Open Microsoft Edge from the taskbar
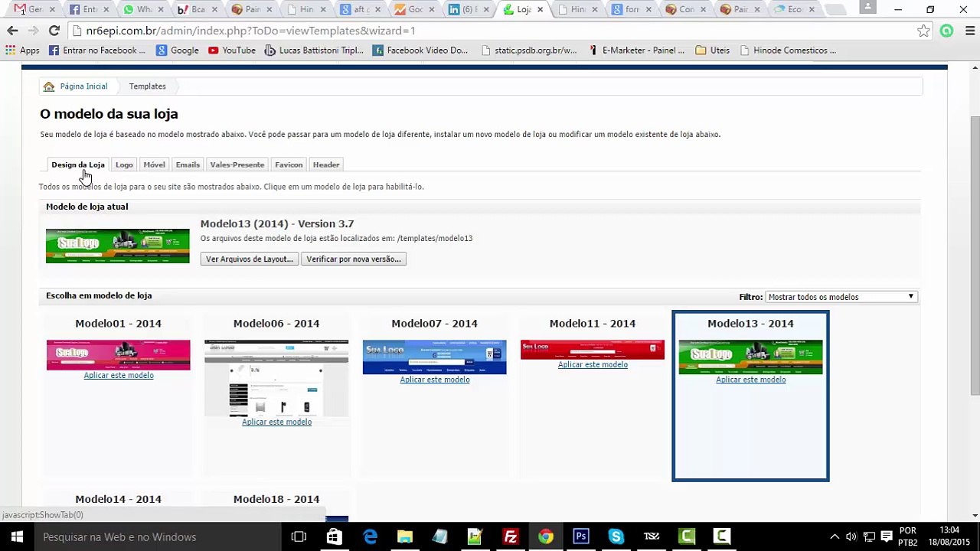Screen dimensions: 980x551 [370, 536]
